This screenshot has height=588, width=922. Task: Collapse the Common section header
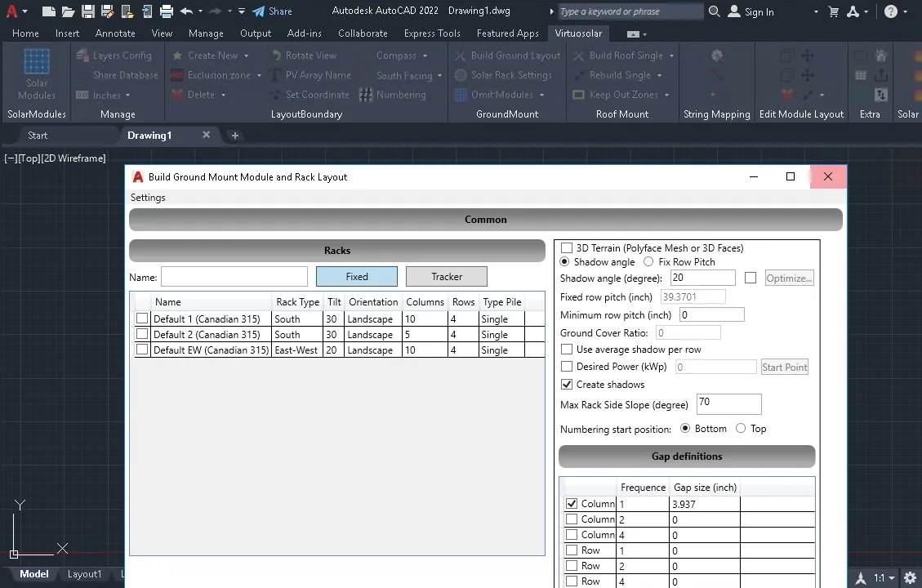tap(486, 220)
